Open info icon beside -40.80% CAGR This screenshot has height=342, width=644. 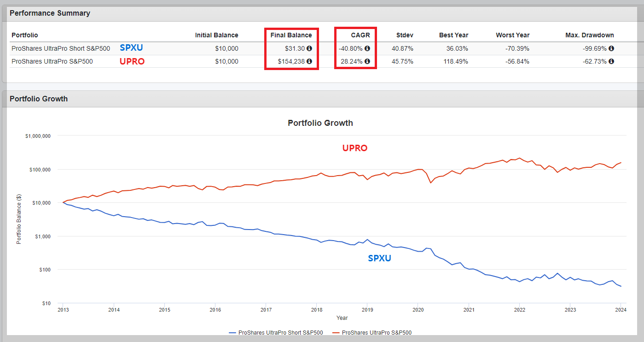pos(367,48)
